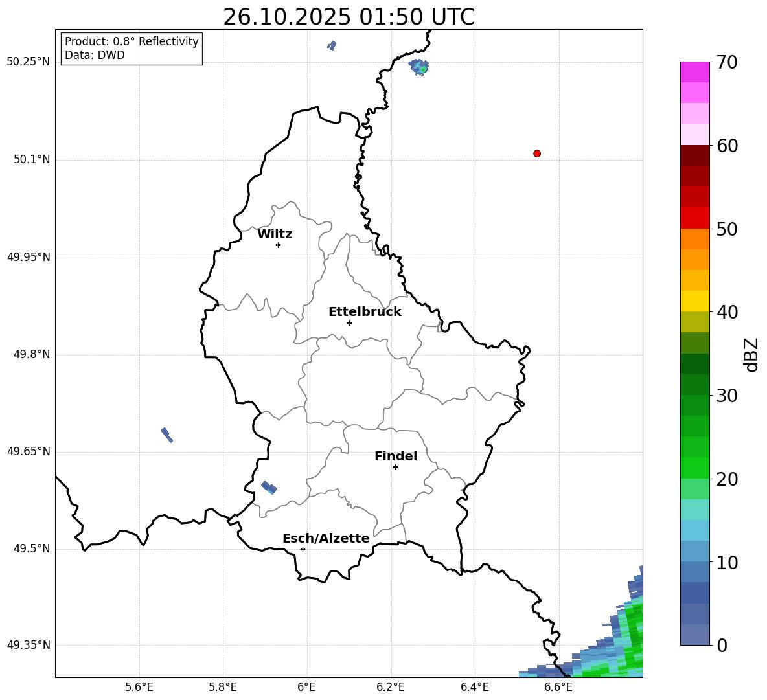Click the Findel station cross marker

click(395, 468)
